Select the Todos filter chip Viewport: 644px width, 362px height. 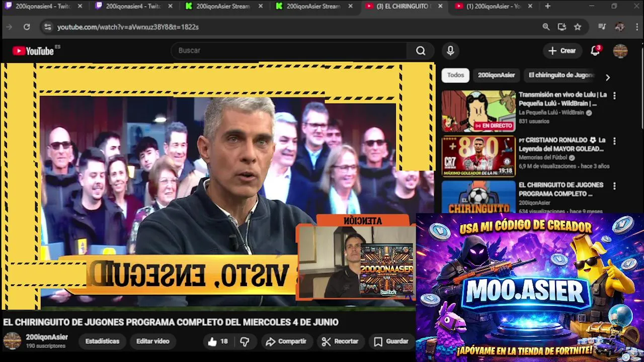click(x=456, y=75)
